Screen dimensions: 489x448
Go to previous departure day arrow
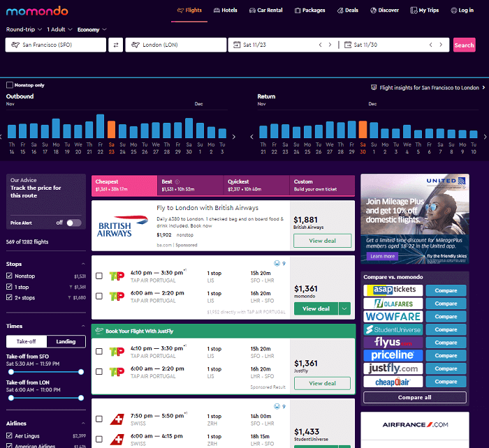tap(320, 45)
